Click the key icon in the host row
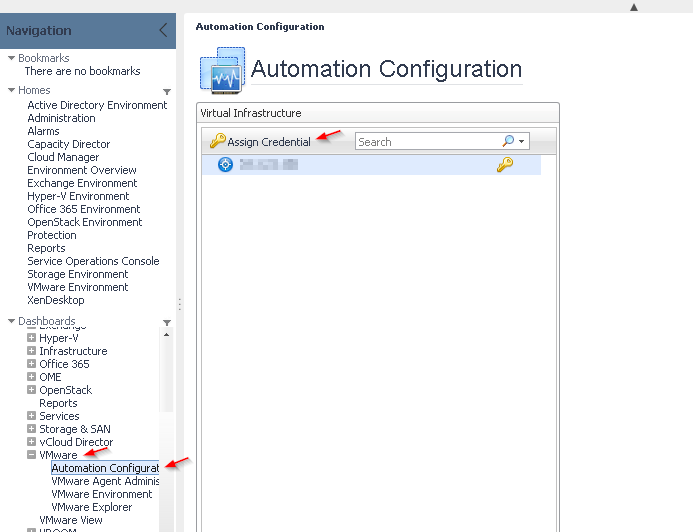 505,164
